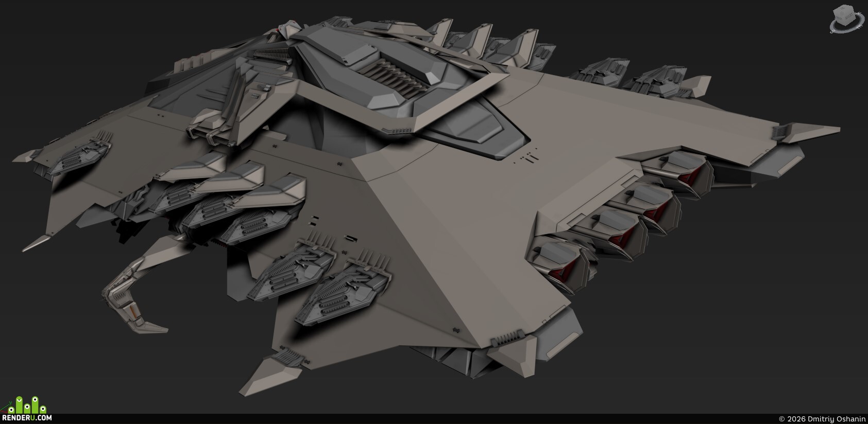Open the RENDERU.COM watermark link
868x424 pixels.
pyautogui.click(x=27, y=417)
